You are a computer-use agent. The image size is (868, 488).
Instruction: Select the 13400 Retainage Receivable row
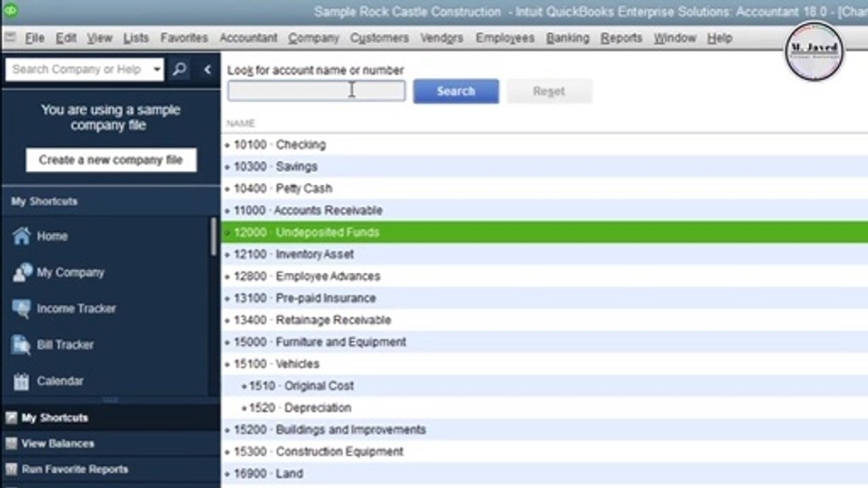click(544, 320)
